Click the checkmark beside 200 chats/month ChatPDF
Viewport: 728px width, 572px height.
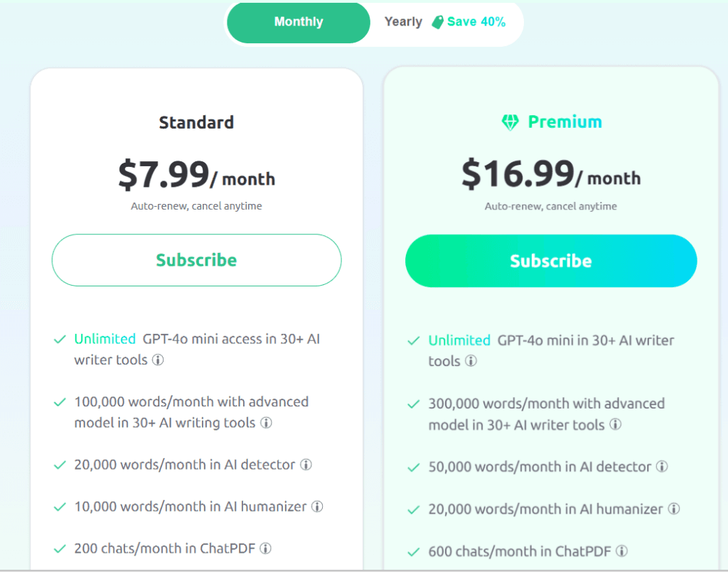pyautogui.click(x=60, y=548)
